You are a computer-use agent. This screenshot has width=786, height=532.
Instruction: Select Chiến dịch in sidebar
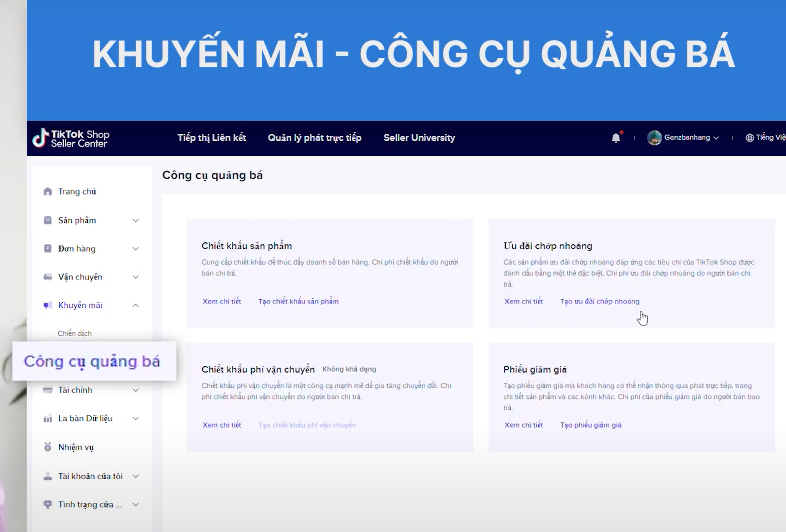(x=75, y=333)
